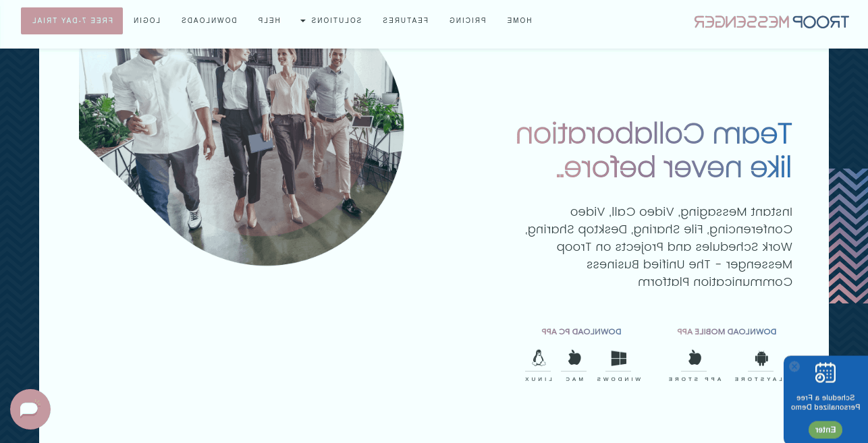Click the green Enter button in demo popup
The height and width of the screenshot is (443, 868).
click(825, 430)
